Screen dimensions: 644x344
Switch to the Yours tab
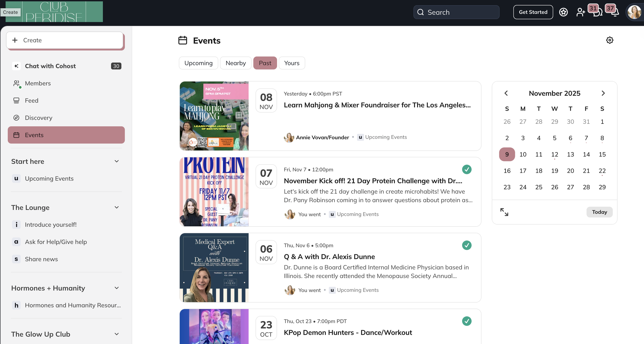point(292,63)
